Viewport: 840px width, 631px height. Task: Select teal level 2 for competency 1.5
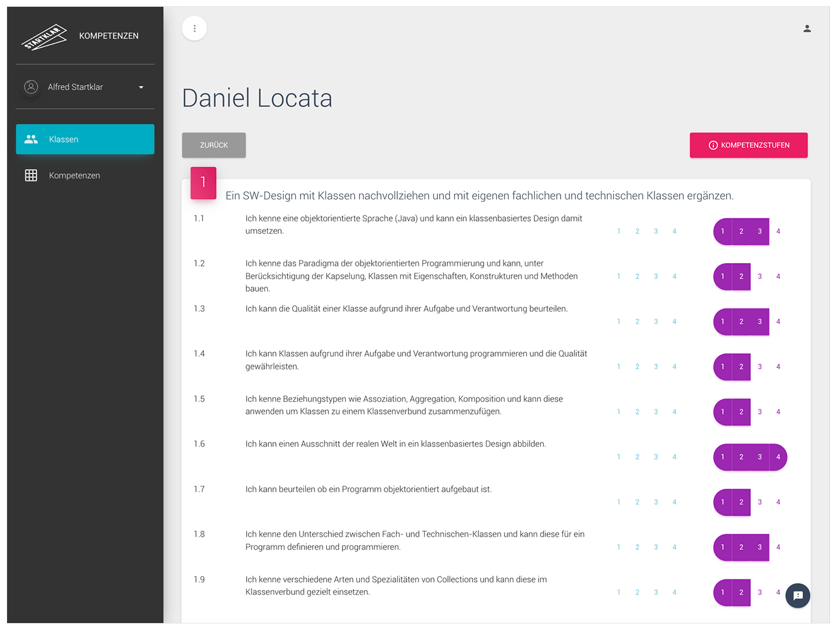click(637, 412)
